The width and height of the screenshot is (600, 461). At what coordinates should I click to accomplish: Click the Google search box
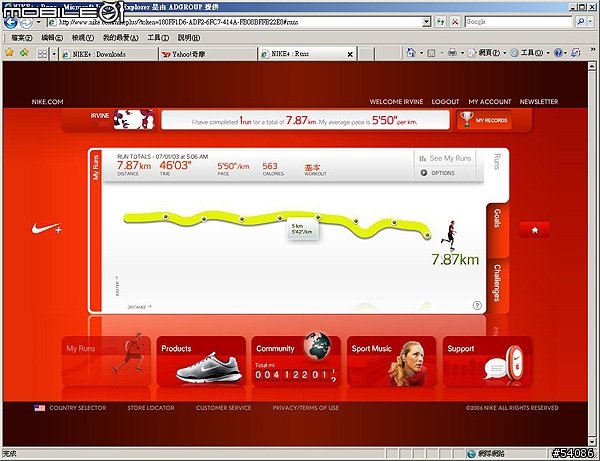click(x=518, y=22)
